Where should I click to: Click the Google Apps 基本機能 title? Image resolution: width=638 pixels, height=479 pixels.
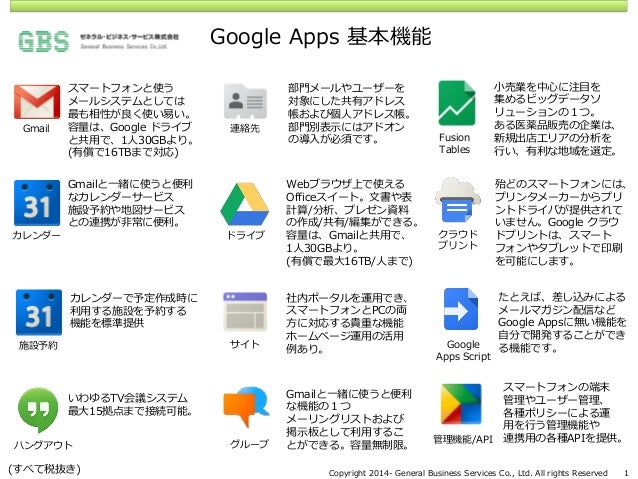(321, 37)
